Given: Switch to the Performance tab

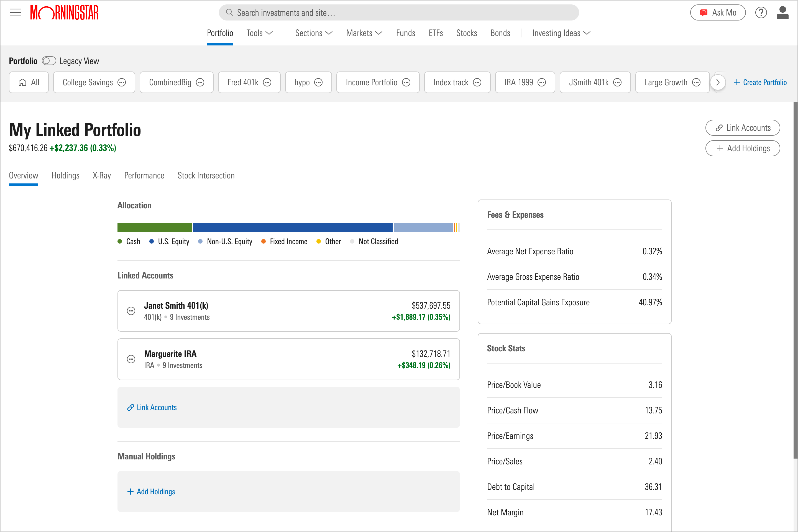Looking at the screenshot, I should coord(144,175).
